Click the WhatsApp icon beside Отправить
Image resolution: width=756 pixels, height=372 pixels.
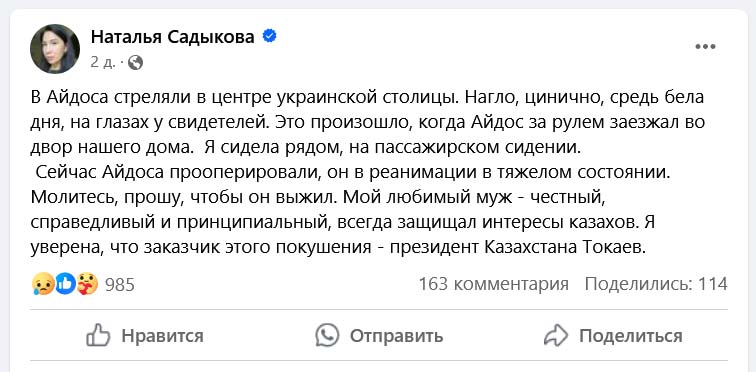(x=327, y=335)
